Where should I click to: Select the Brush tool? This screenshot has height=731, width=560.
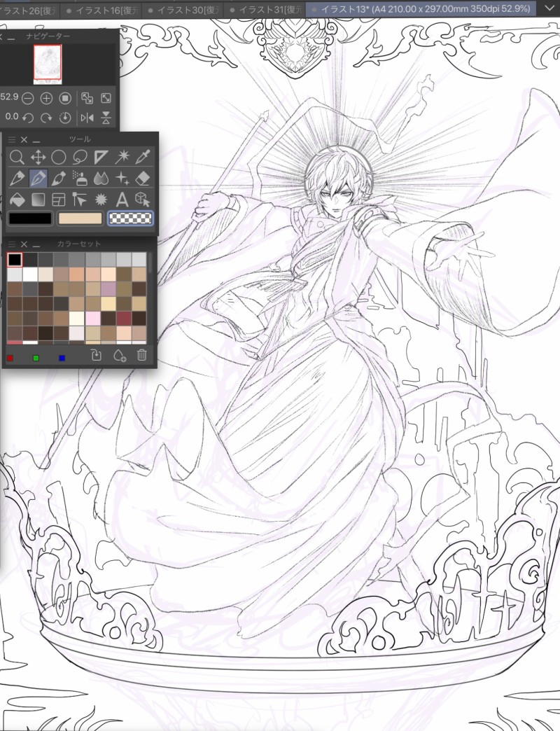59,178
